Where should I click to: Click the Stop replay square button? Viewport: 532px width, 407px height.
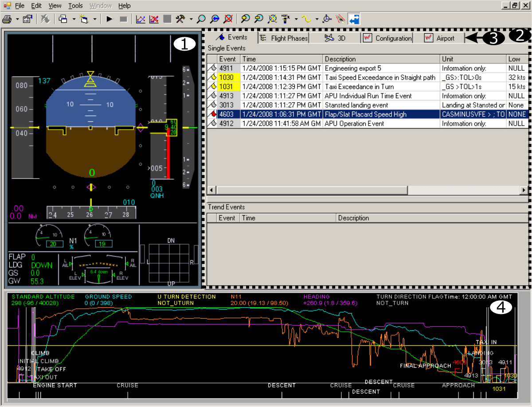point(123,19)
